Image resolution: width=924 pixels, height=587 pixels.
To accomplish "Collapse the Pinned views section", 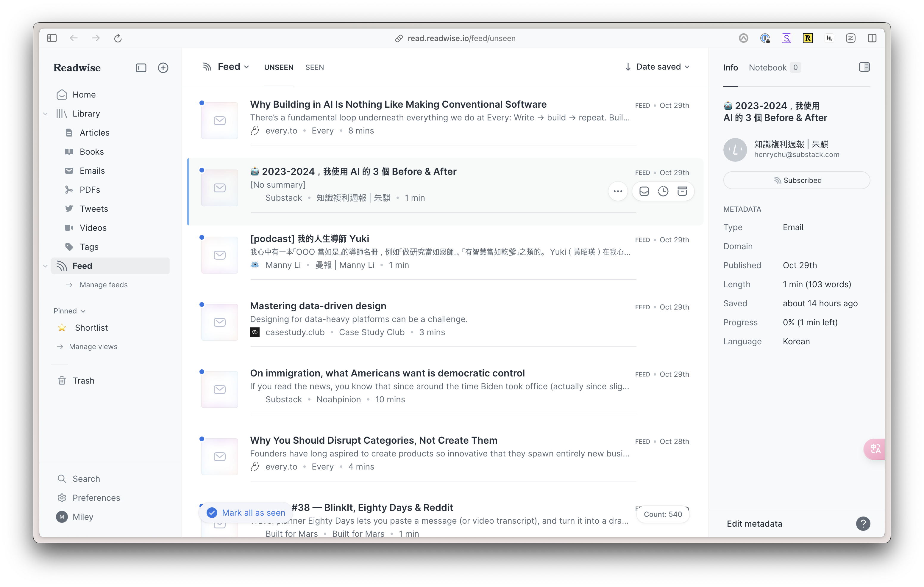I will [69, 311].
